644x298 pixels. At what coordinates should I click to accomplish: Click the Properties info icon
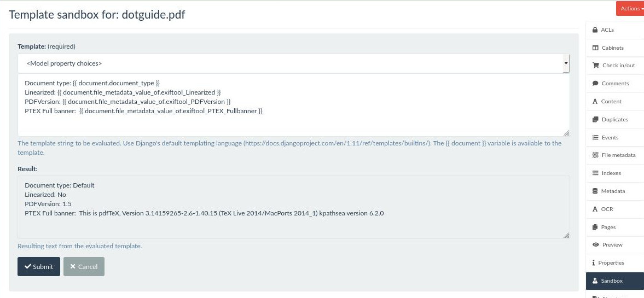[594, 262]
